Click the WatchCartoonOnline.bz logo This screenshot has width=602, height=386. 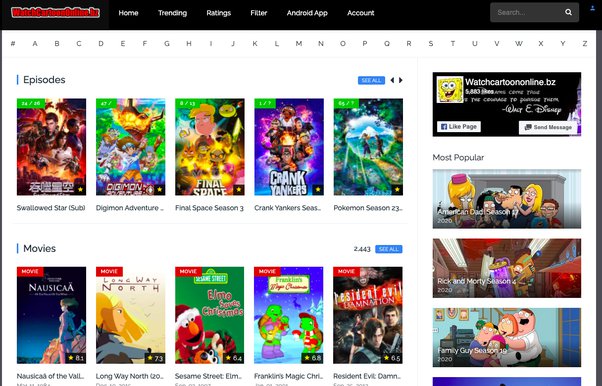click(55, 13)
